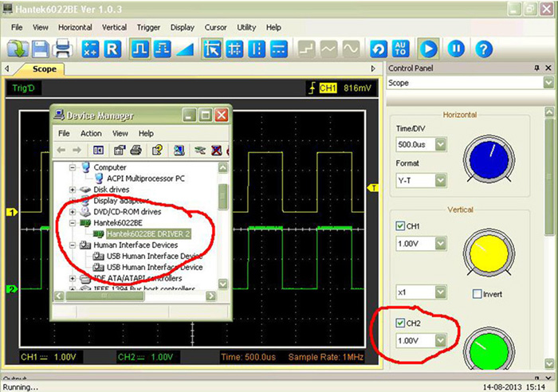Image resolution: width=558 pixels, height=392 pixels.
Task: Click the green CH2 voltage knob
Action: click(x=489, y=350)
